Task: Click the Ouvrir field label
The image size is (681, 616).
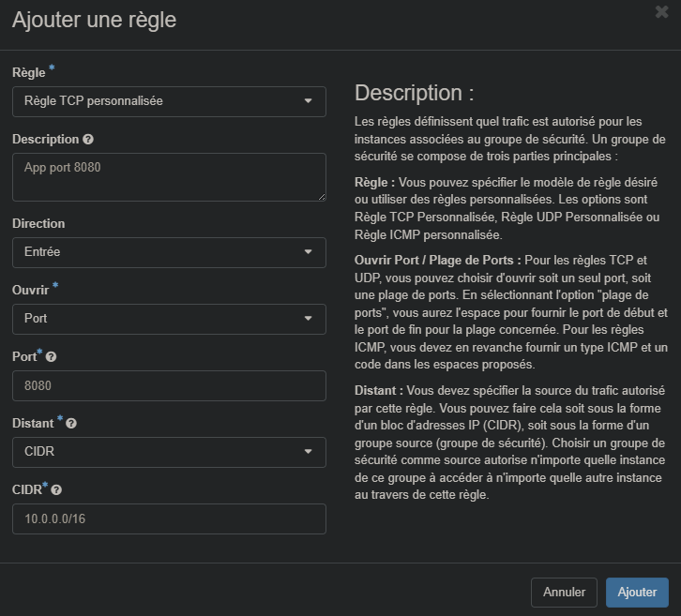Action: click(30, 291)
